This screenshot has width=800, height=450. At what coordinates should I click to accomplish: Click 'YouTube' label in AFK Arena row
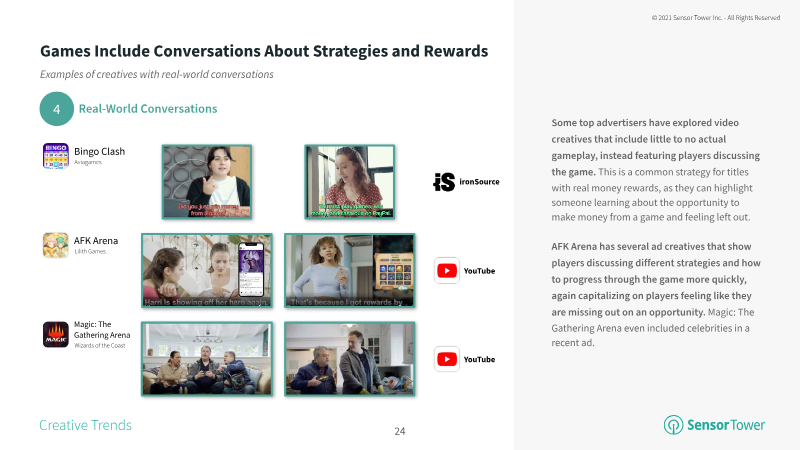(x=479, y=271)
